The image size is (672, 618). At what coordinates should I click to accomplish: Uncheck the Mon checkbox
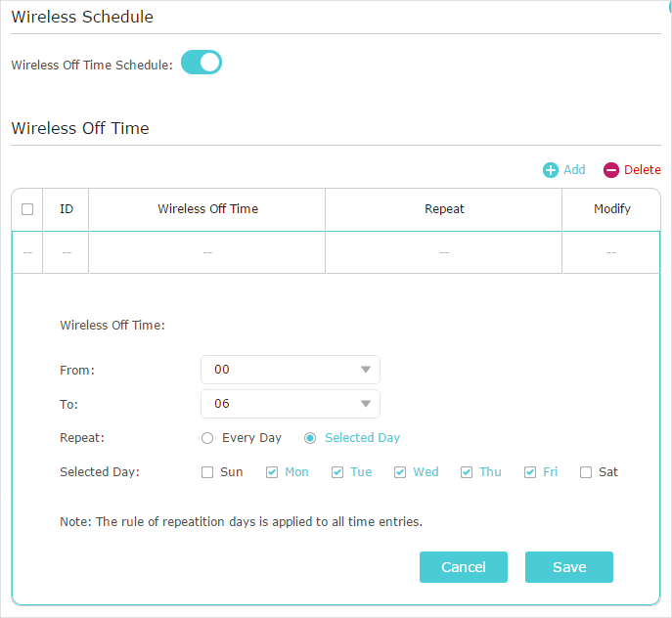pos(272,472)
